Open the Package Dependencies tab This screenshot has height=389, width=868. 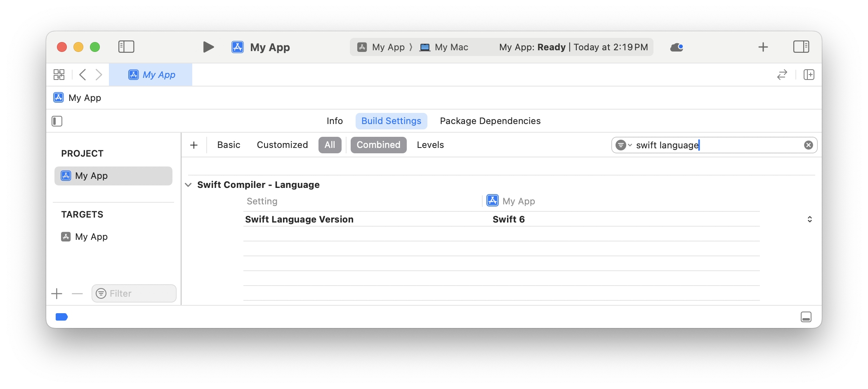pyautogui.click(x=490, y=121)
